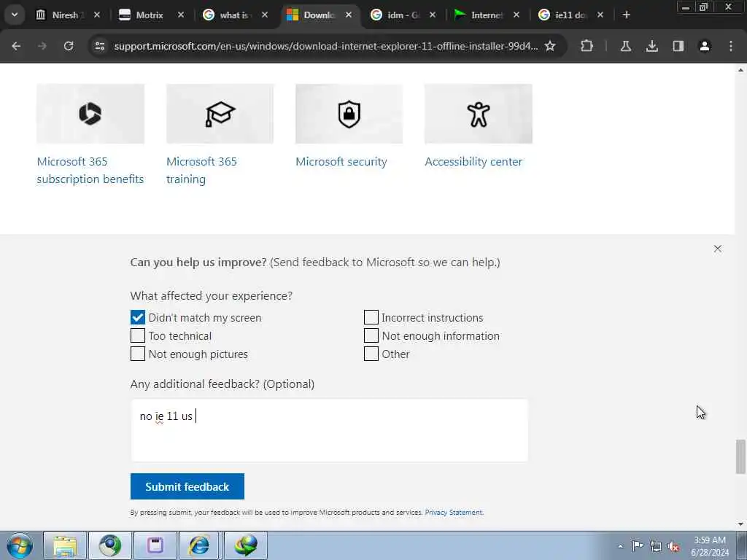
Task: Bookmark this page with the star
Action: [x=550, y=46]
